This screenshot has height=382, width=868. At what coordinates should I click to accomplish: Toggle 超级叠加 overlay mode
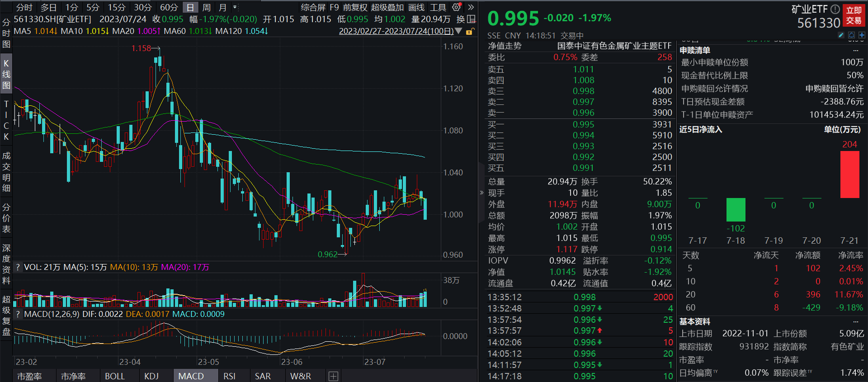click(387, 7)
